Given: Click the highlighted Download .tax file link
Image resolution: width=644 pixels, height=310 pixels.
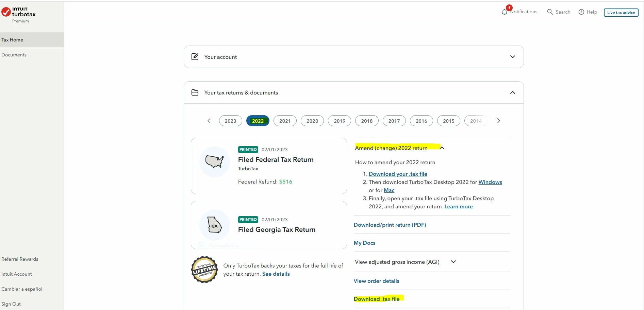Looking at the screenshot, I should point(377,299).
